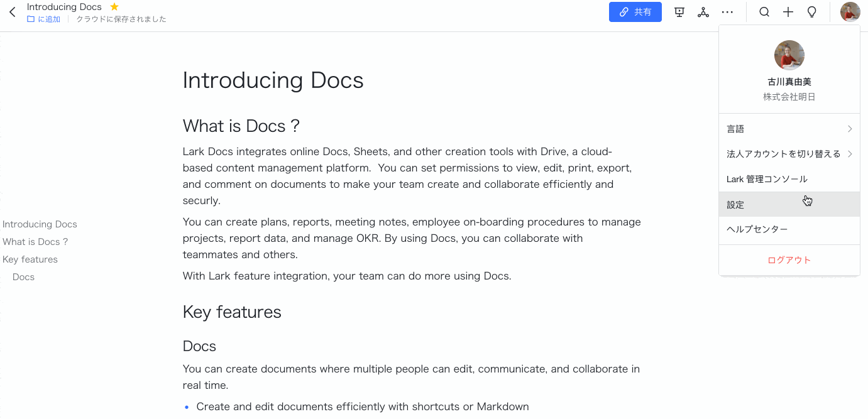Open Lark 管理コンソール menu item
Viewport: 868px width, 419px height.
[767, 179]
